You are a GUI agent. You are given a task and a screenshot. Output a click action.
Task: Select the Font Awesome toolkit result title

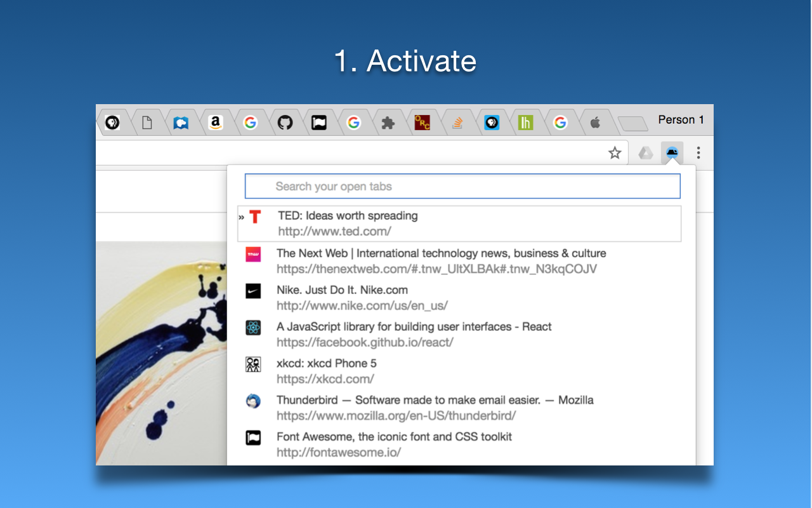coord(394,436)
